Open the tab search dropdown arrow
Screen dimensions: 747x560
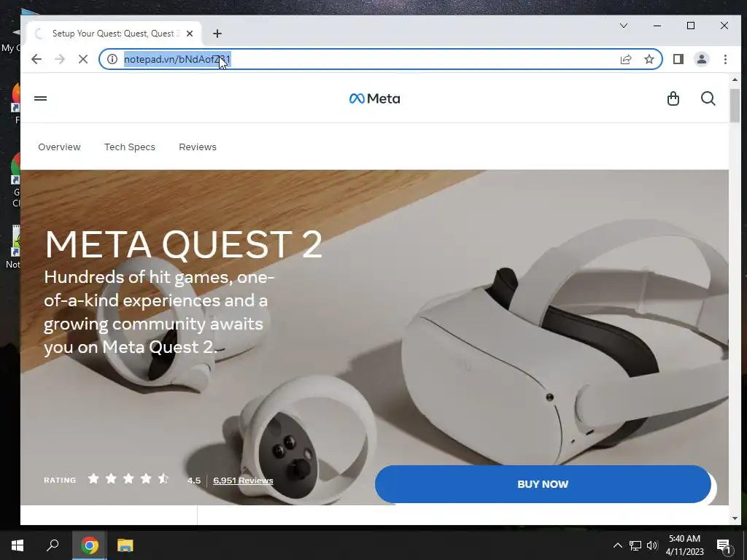coord(624,26)
